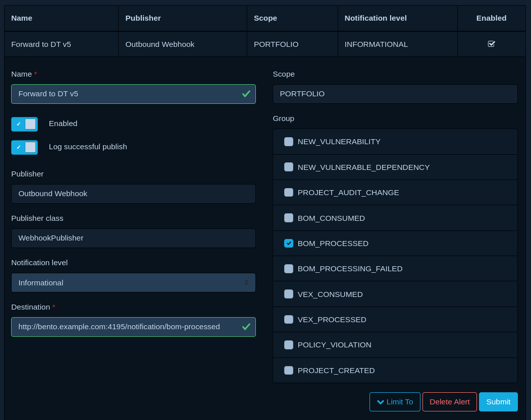Uncheck the BOM_PROCESSED group

[x=289, y=243]
